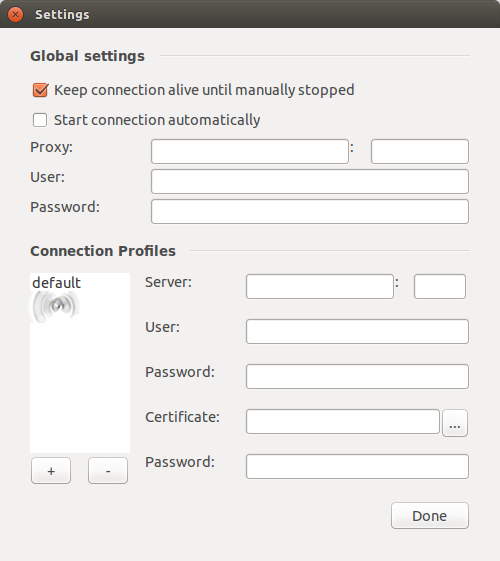Focus the Proxy port field
This screenshot has height=561, width=500.
pyautogui.click(x=420, y=151)
